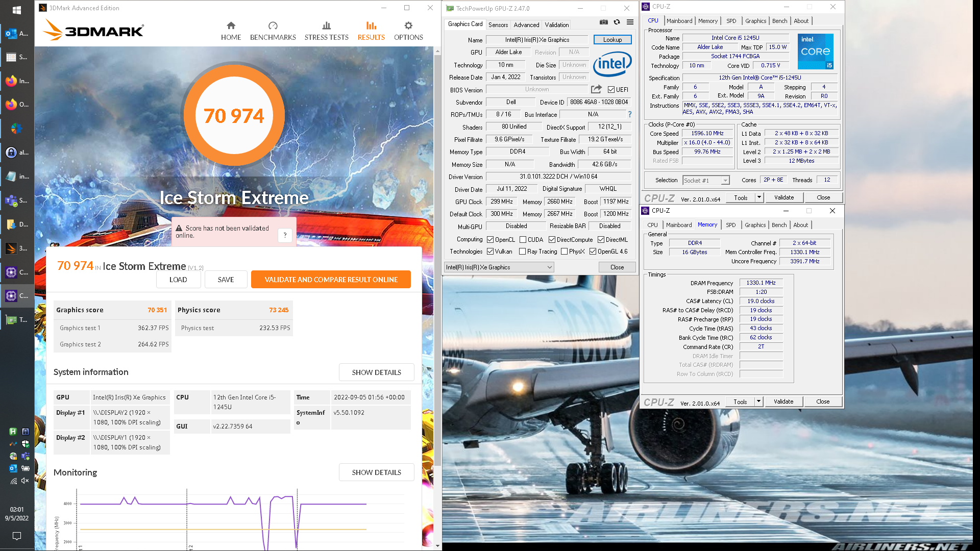Switch to Advanced tab in GPU-Z

pyautogui.click(x=526, y=24)
